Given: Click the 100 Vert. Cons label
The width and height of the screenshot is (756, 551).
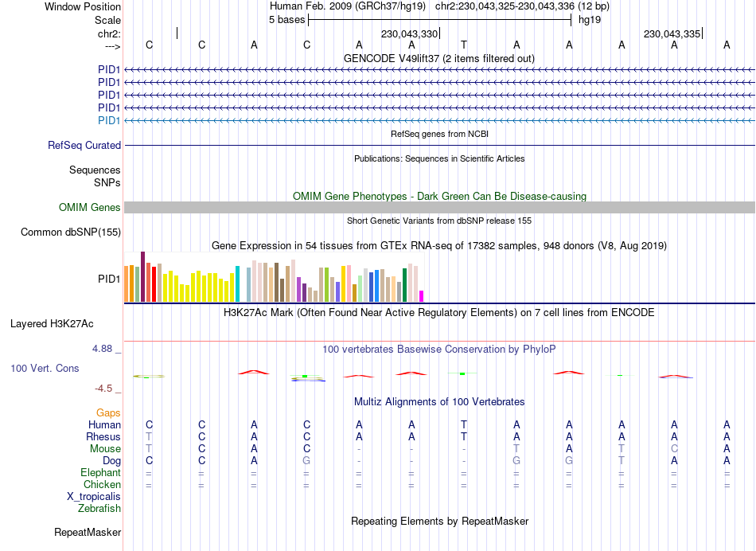Looking at the screenshot, I should (45, 368).
